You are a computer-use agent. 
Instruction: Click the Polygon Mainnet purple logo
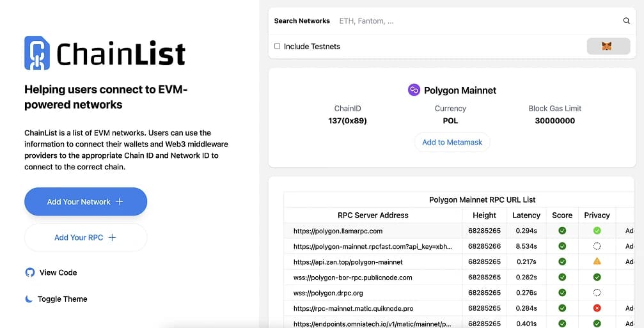coord(414,90)
